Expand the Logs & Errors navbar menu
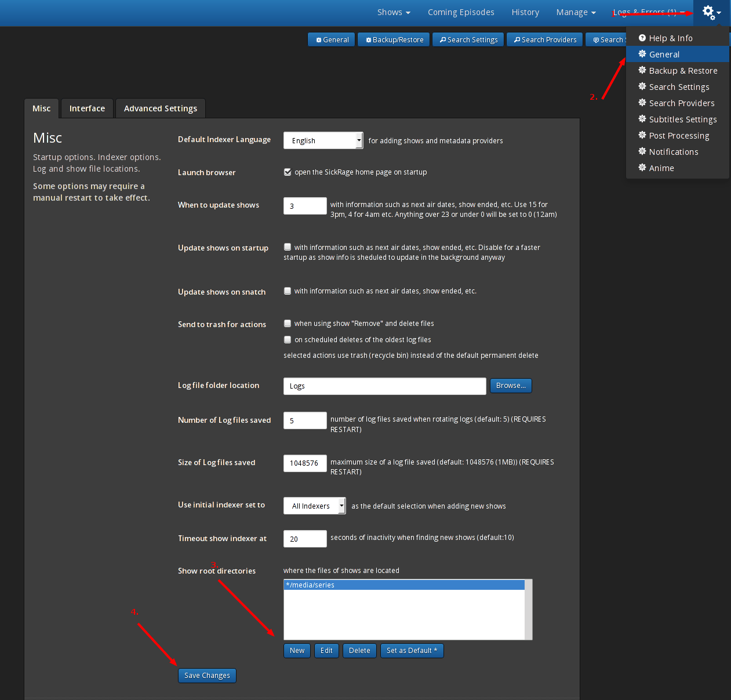 click(x=649, y=12)
